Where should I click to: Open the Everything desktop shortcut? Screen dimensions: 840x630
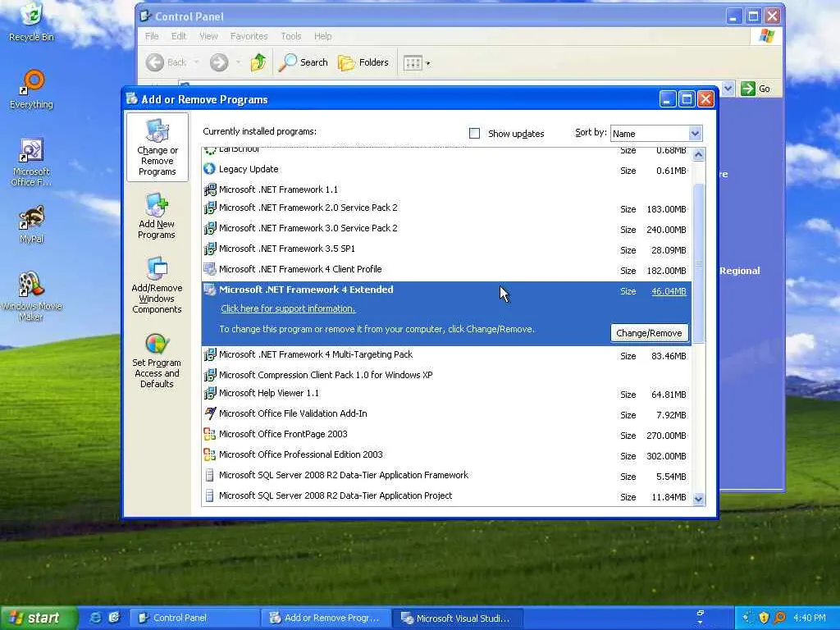click(32, 89)
